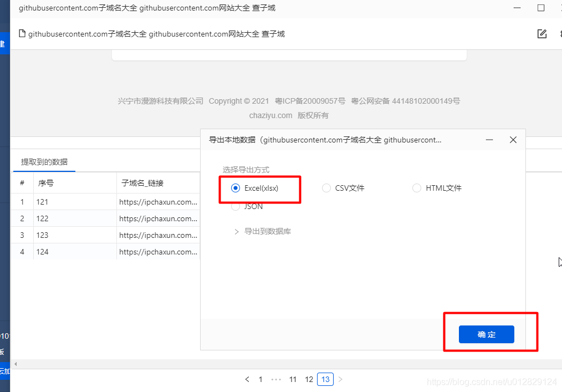This screenshot has width=562, height=392.
Task: Click the pagination ellipsis dots
Action: click(x=276, y=379)
